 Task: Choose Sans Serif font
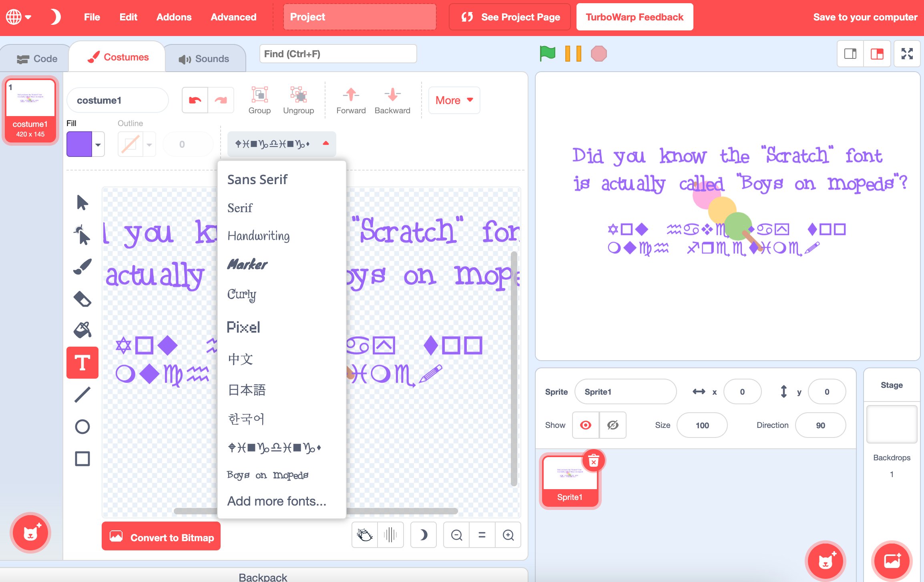click(x=257, y=179)
